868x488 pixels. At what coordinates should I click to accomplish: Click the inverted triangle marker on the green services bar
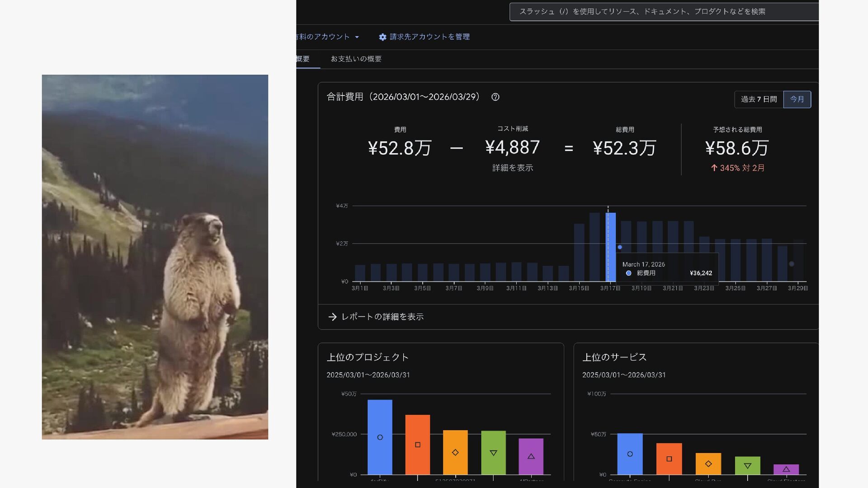click(x=747, y=466)
